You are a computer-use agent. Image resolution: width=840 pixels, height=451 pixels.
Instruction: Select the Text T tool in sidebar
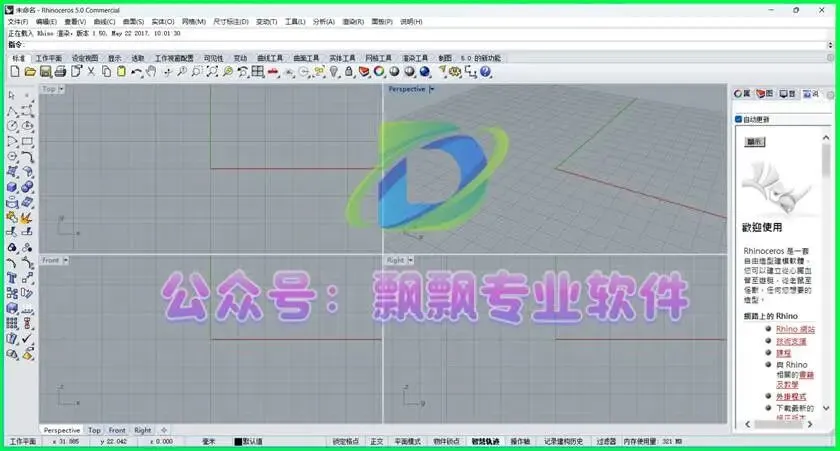(x=12, y=278)
